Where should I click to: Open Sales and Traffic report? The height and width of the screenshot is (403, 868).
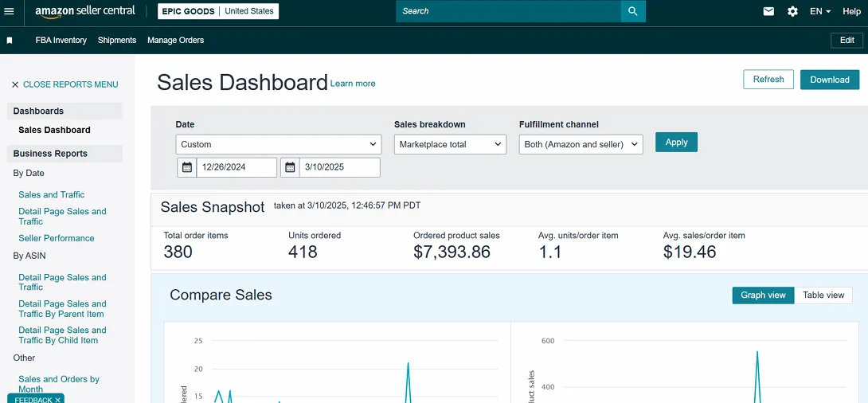coord(52,195)
